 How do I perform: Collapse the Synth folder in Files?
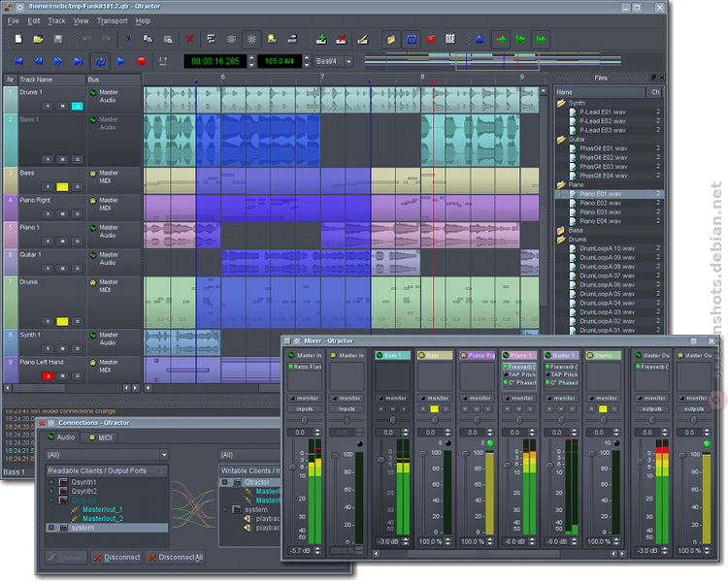tap(561, 103)
